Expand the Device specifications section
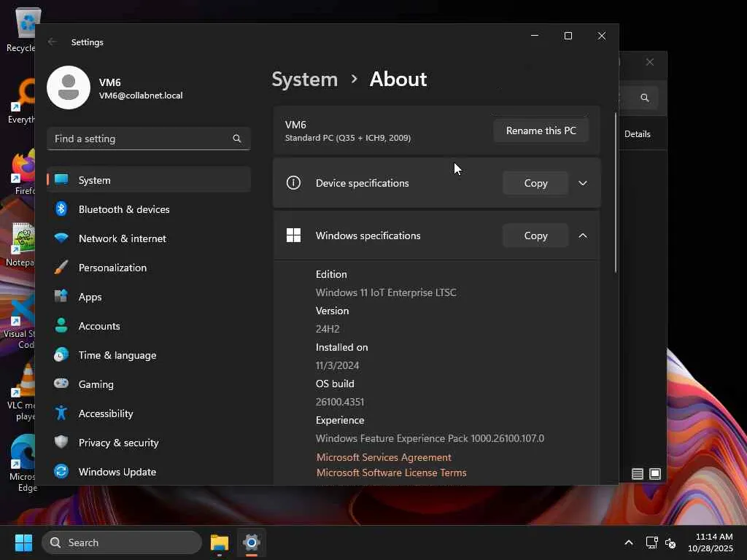 pyautogui.click(x=583, y=183)
